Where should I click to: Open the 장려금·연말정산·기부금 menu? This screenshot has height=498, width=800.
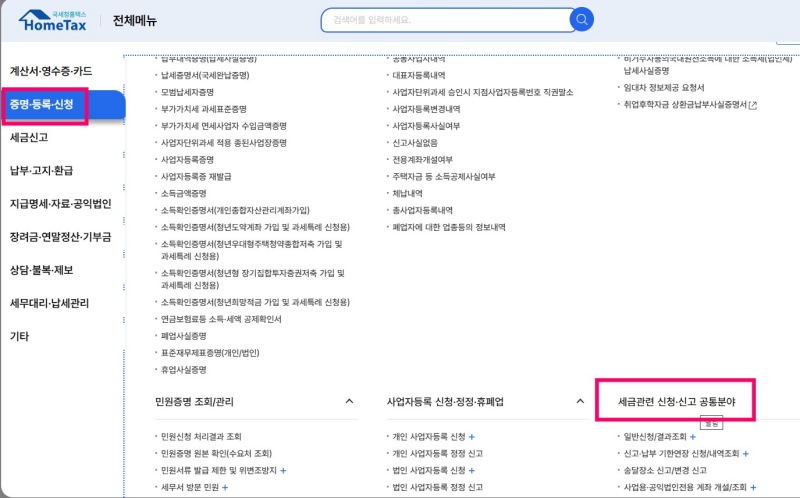click(x=61, y=237)
